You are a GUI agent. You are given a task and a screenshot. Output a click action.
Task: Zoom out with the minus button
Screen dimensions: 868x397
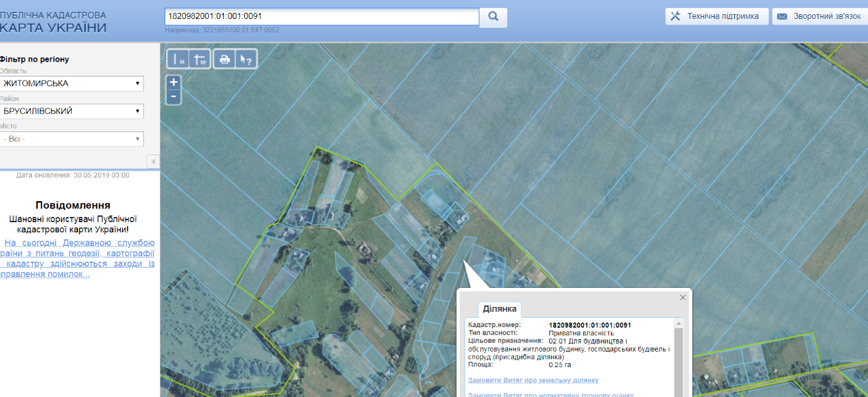tap(174, 97)
